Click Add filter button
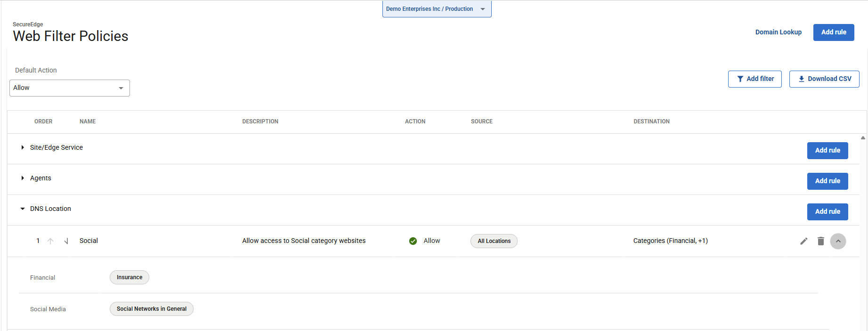This screenshot has height=331, width=868. click(x=754, y=79)
